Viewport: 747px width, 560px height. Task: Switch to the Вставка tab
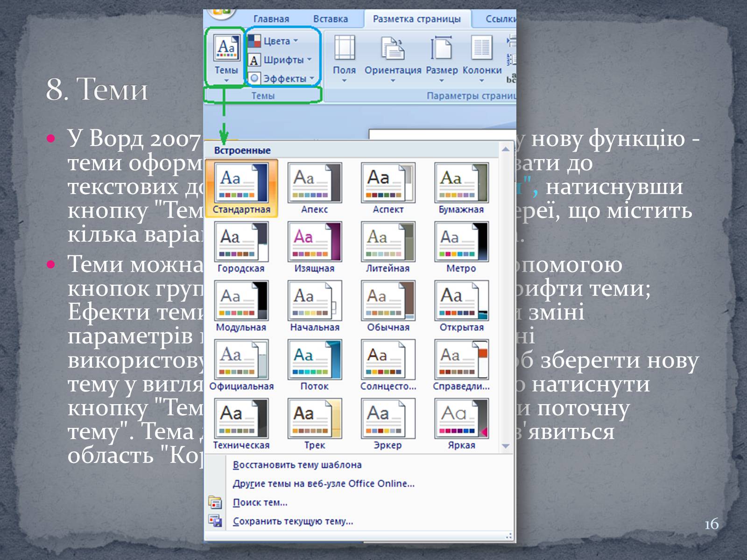(x=331, y=19)
